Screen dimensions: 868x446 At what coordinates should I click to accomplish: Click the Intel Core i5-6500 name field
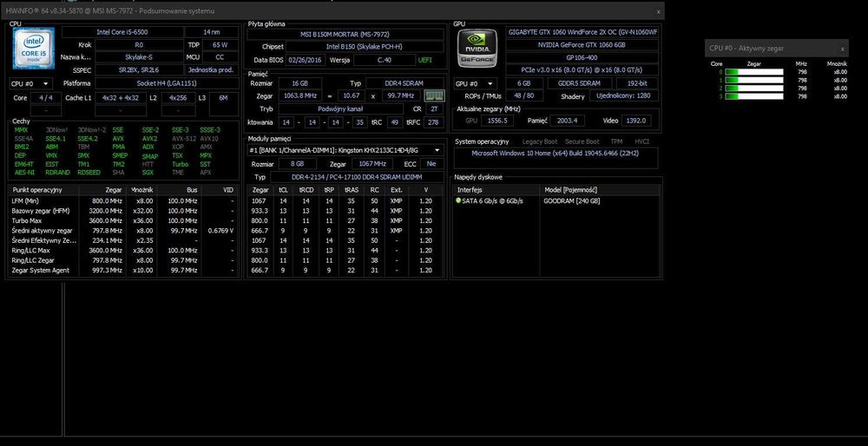click(122, 32)
